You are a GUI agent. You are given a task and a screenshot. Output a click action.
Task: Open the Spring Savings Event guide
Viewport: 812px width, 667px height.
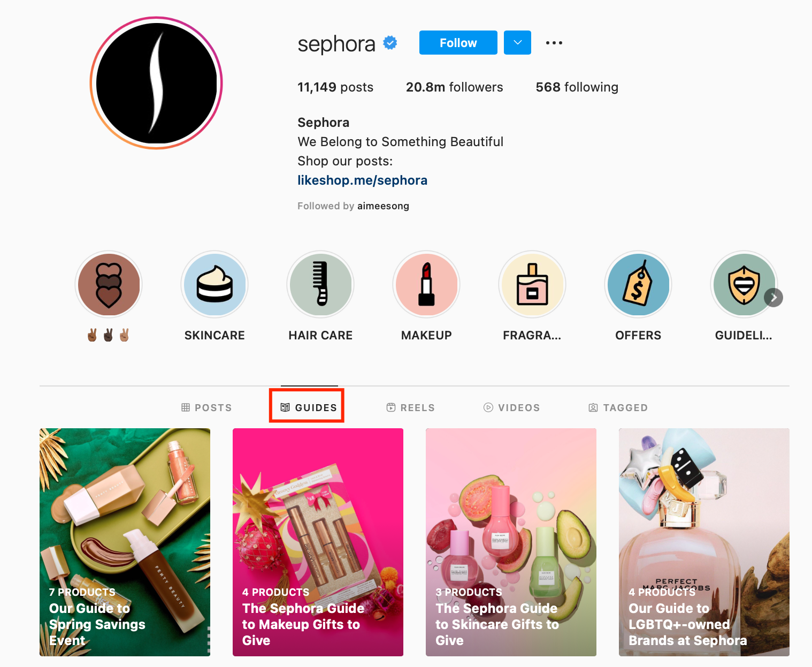(x=125, y=542)
